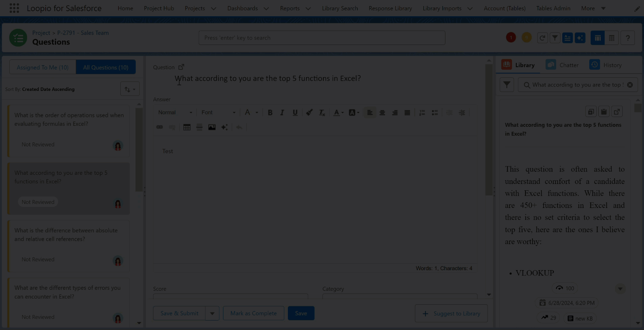Click the red notification badge showing 1
644x330 pixels.
[x=511, y=38]
